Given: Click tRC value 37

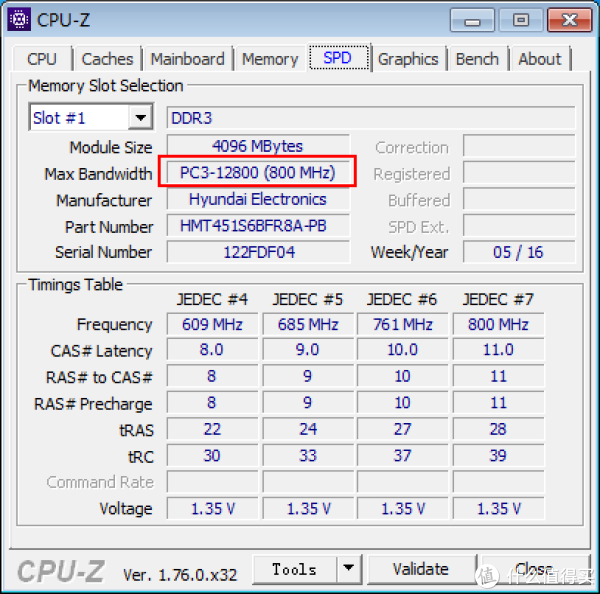Looking at the screenshot, I should (403, 455).
